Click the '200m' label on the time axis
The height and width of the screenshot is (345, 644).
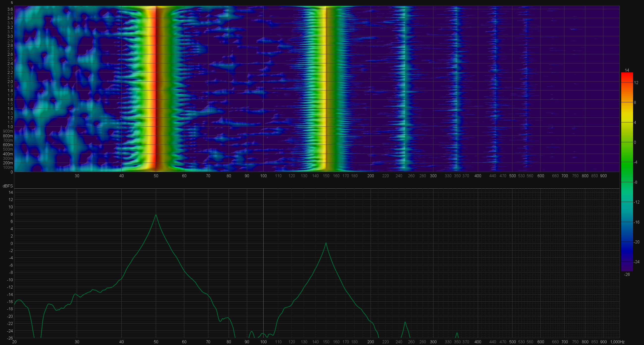pos(8,163)
